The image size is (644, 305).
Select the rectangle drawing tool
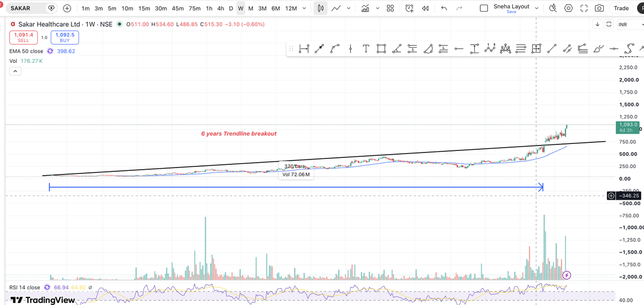381,49
